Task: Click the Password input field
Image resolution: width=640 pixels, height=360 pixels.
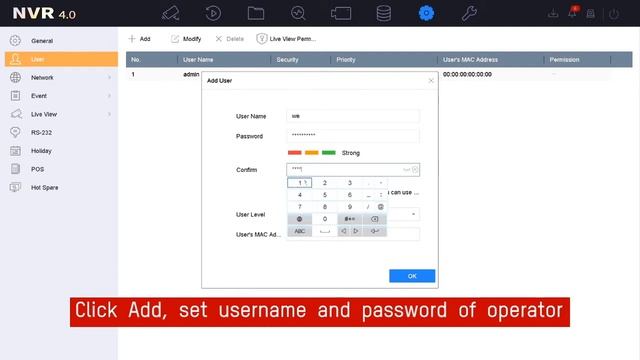Action: point(353,136)
